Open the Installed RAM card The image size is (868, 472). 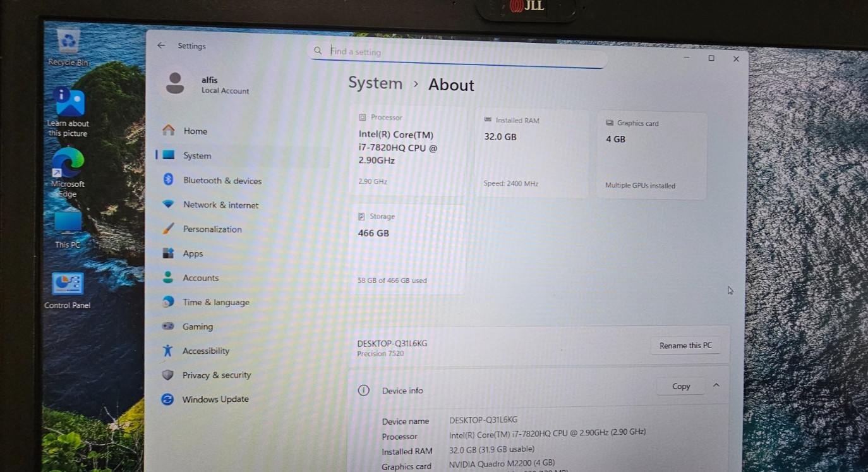(x=531, y=153)
